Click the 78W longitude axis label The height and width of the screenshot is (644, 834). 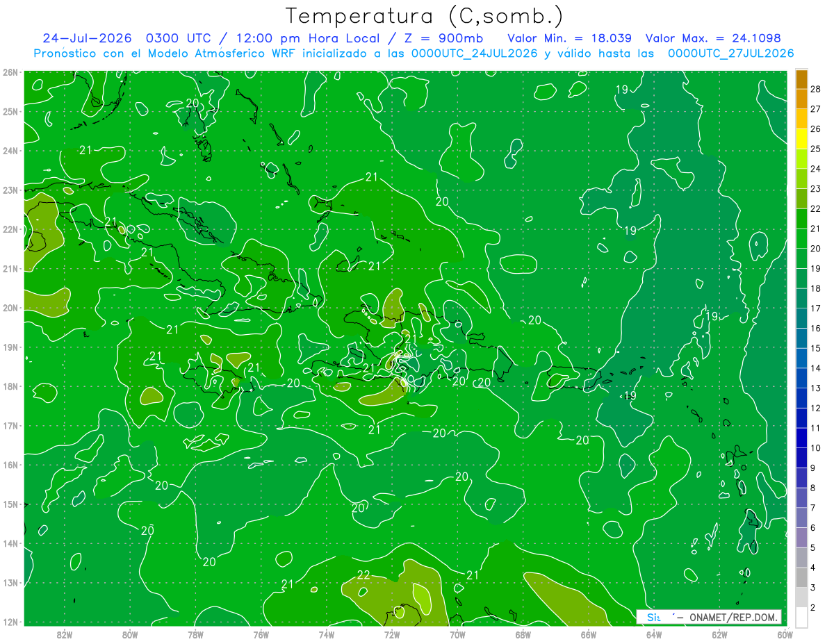tap(195, 634)
